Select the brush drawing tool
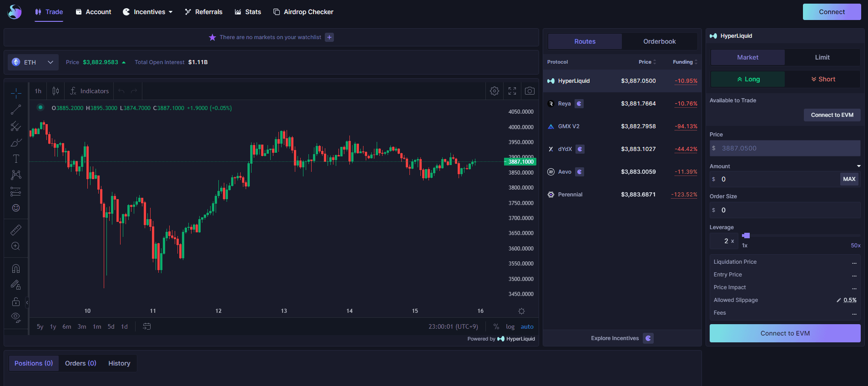This screenshot has width=868, height=386. click(16, 142)
